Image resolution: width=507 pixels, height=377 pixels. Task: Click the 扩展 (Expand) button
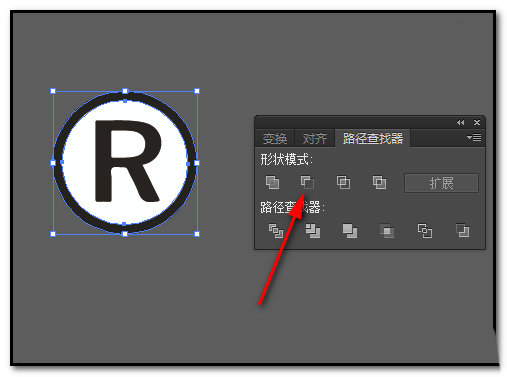click(441, 183)
